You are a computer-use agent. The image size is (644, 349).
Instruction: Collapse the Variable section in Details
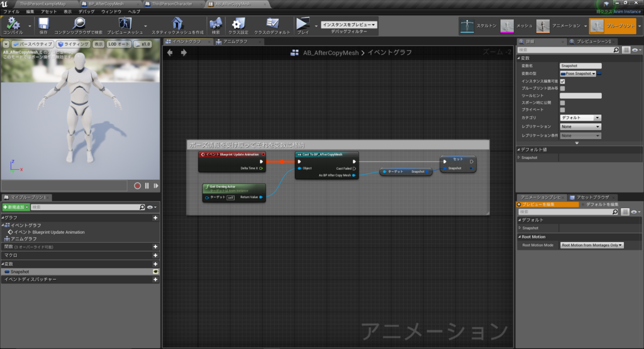pos(519,58)
